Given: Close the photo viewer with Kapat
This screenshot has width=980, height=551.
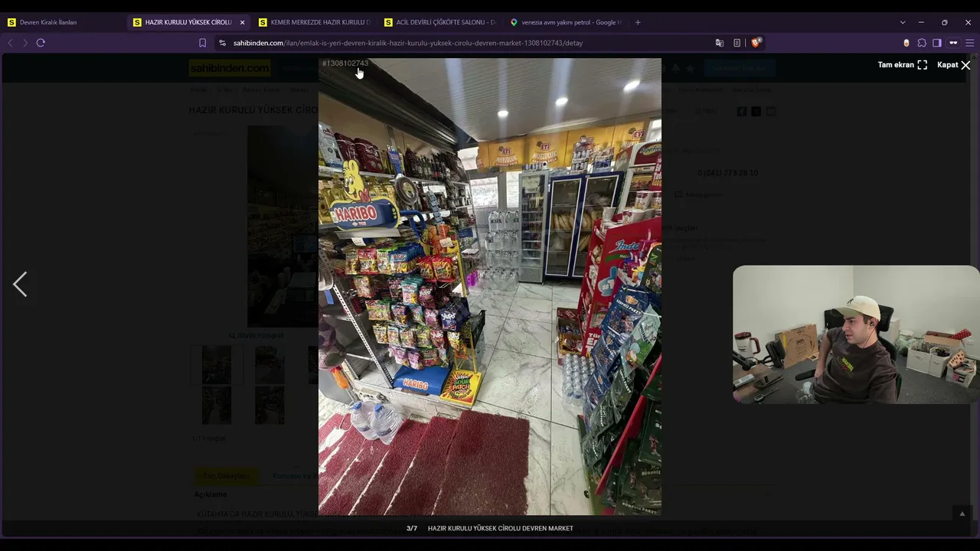Looking at the screenshot, I should (x=954, y=65).
